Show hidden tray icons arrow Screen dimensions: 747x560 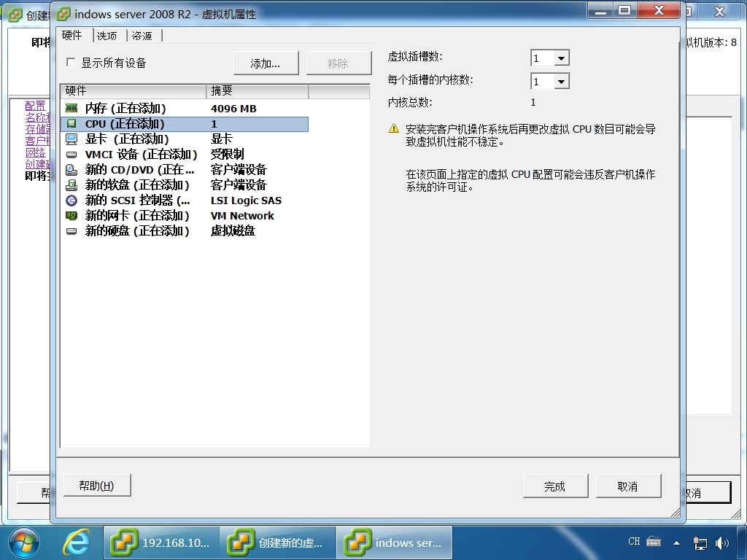click(676, 542)
